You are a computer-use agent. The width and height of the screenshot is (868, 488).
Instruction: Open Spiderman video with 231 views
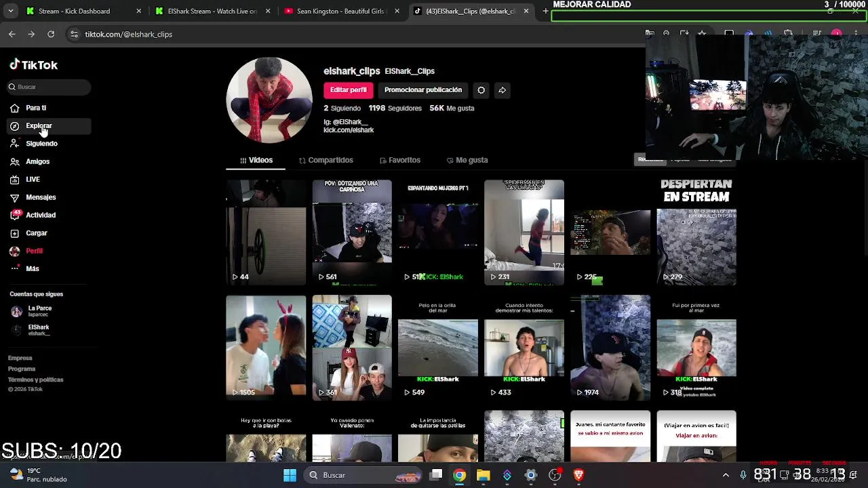click(x=524, y=232)
